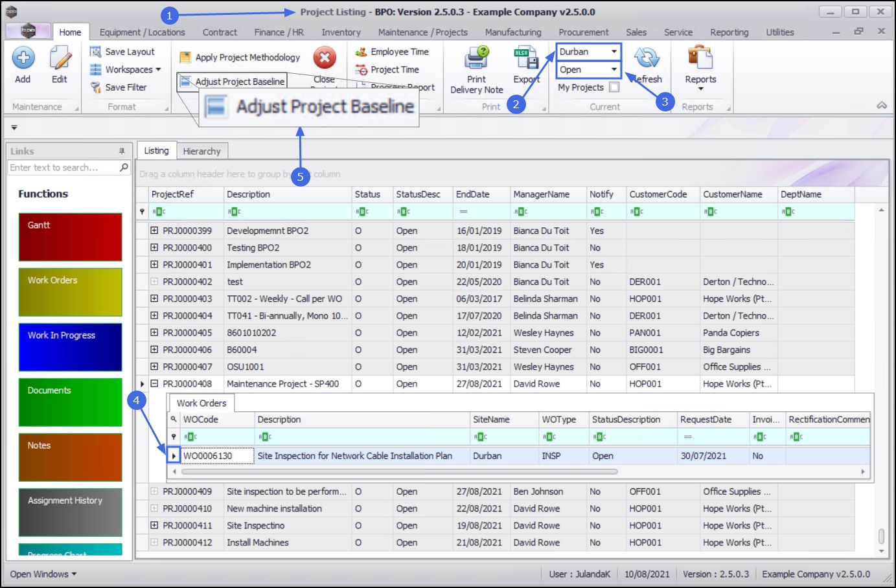Click the EndDate column filter operator icon
This screenshot has height=588, width=896.
[463, 212]
